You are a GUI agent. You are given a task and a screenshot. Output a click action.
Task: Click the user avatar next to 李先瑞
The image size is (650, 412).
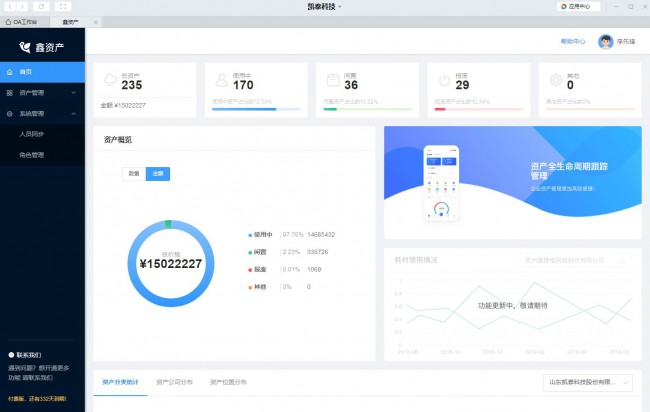tap(605, 42)
